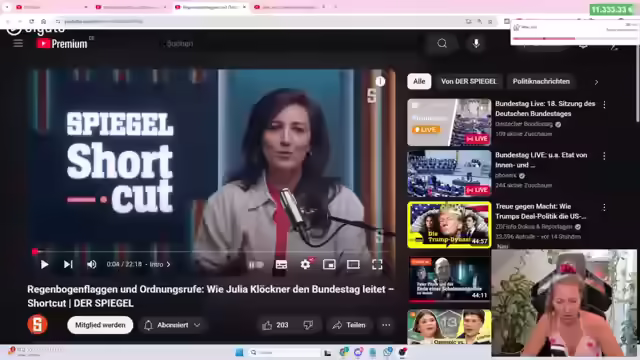Toggle the autoplay switch in the player
Image resolution: width=640 pixels, height=360 pixels.
256,264
